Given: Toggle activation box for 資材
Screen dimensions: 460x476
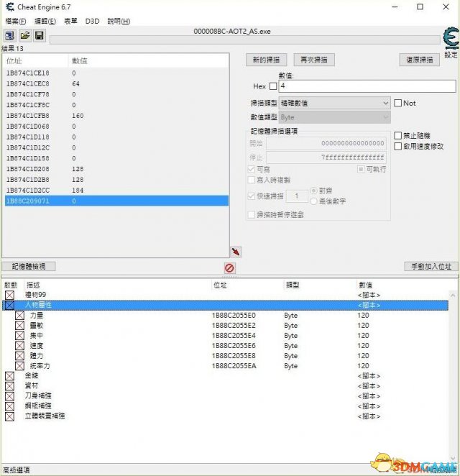Looking at the screenshot, I should (10, 386).
